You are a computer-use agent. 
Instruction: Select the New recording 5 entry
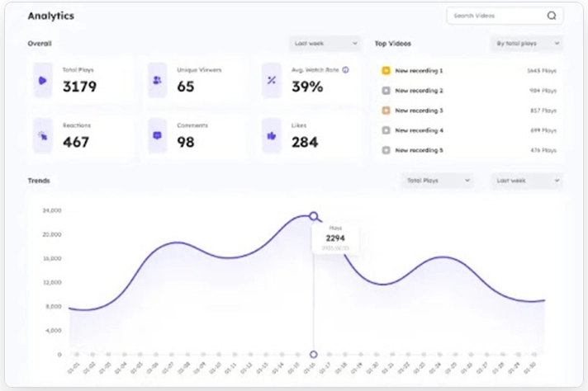pos(419,150)
